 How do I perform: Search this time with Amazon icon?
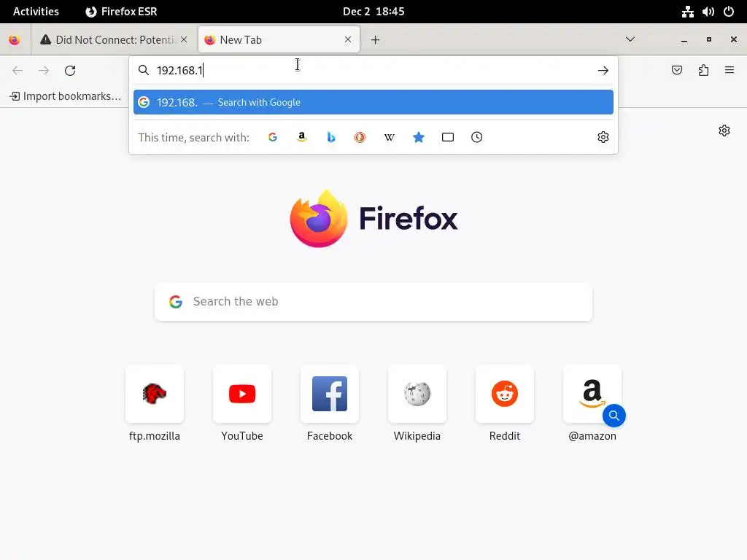coord(301,137)
